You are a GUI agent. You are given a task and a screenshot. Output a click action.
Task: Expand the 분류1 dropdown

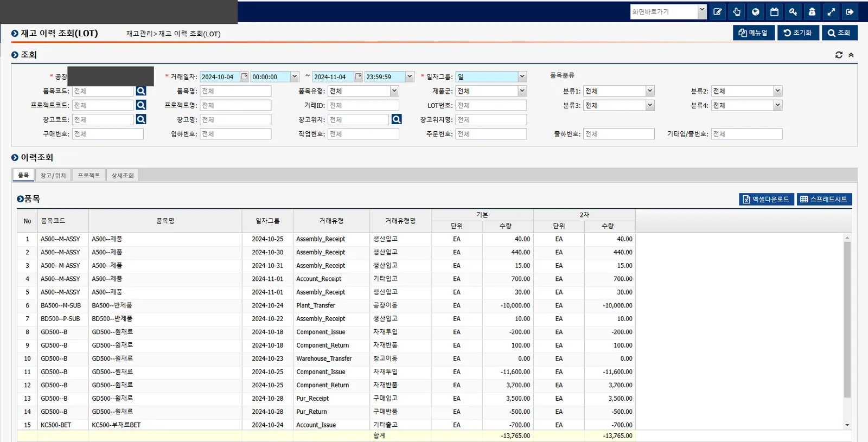tap(650, 91)
